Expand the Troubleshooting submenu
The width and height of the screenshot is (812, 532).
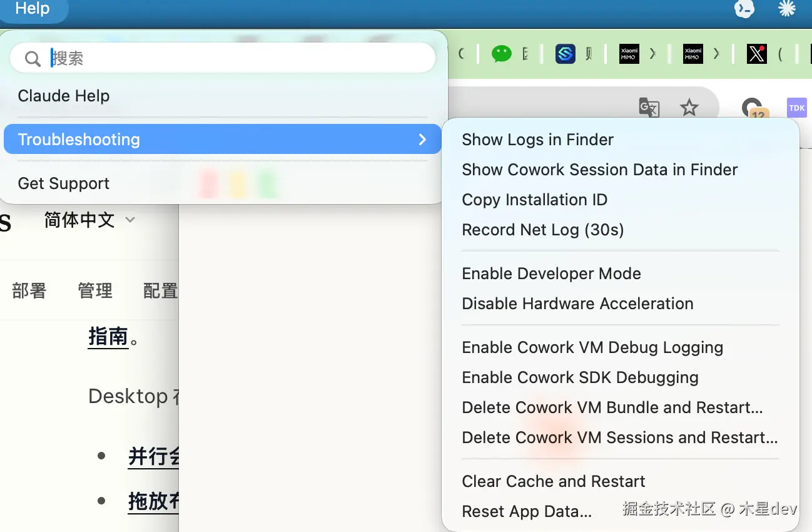point(223,139)
